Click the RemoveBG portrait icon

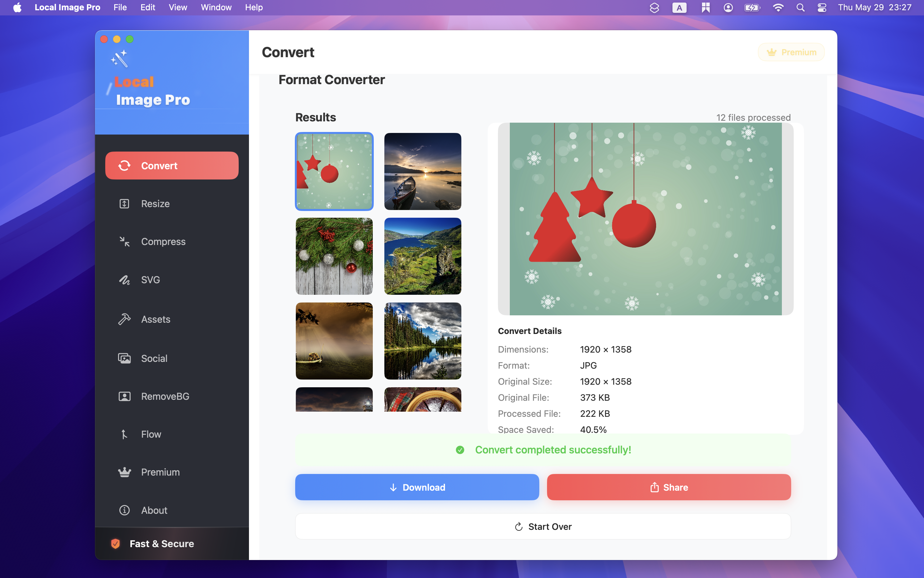[124, 397]
